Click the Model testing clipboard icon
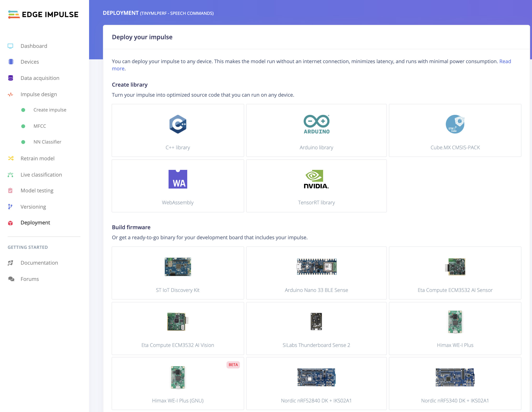 click(x=10, y=190)
